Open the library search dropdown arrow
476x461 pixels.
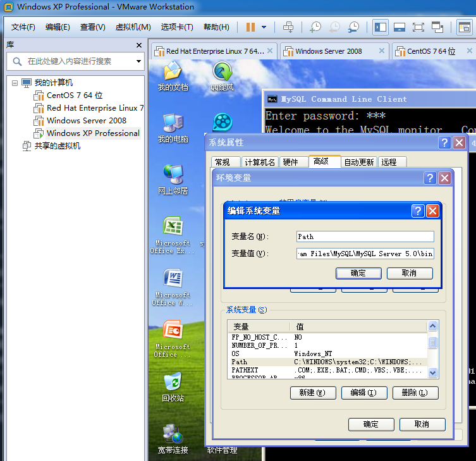click(x=138, y=61)
